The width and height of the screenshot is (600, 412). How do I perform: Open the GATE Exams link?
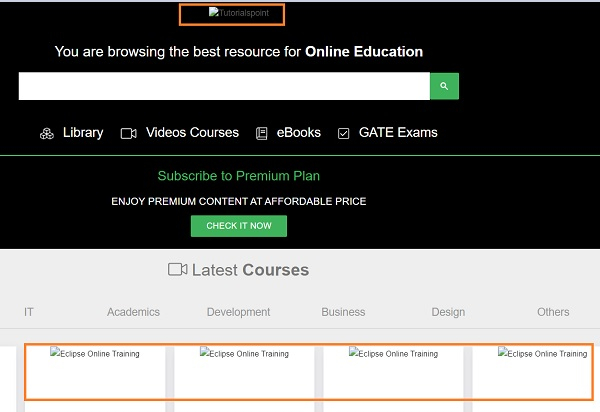(398, 132)
